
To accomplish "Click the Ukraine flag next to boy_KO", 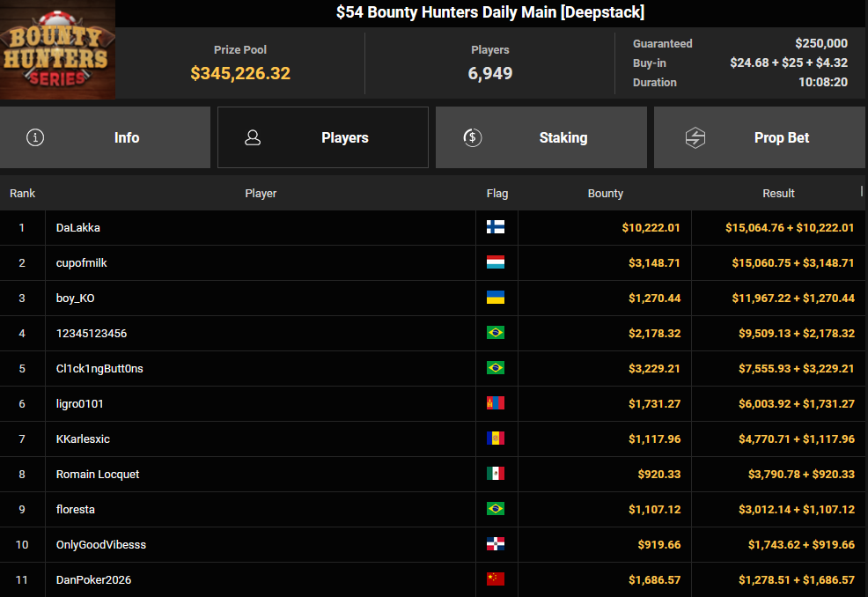I will [496, 298].
